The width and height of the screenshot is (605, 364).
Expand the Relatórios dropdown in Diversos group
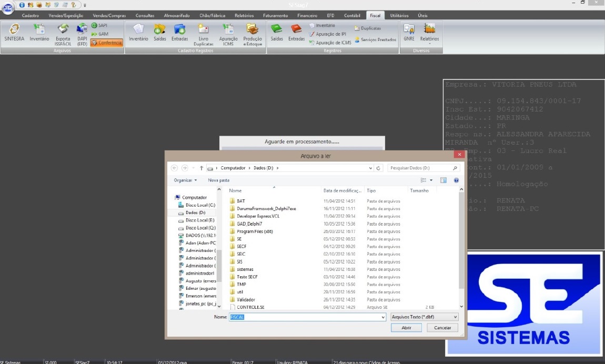pos(429,34)
